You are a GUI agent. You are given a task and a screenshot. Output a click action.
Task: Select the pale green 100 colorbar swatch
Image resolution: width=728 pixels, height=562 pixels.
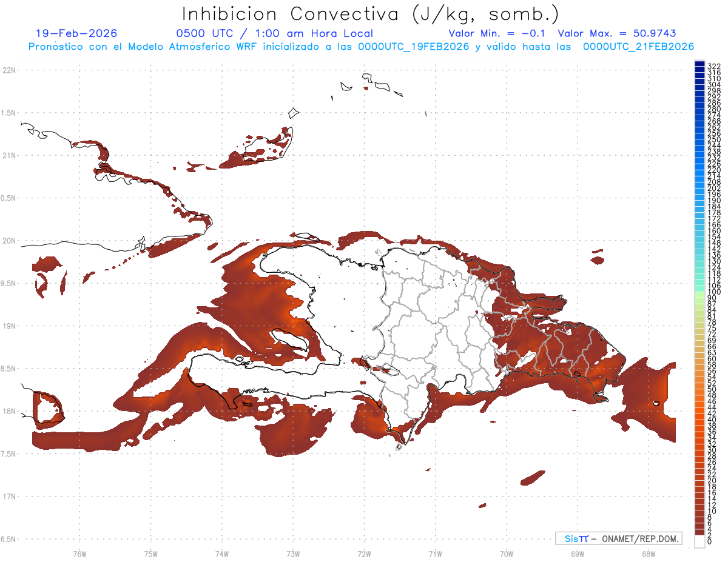pyautogui.click(x=699, y=295)
